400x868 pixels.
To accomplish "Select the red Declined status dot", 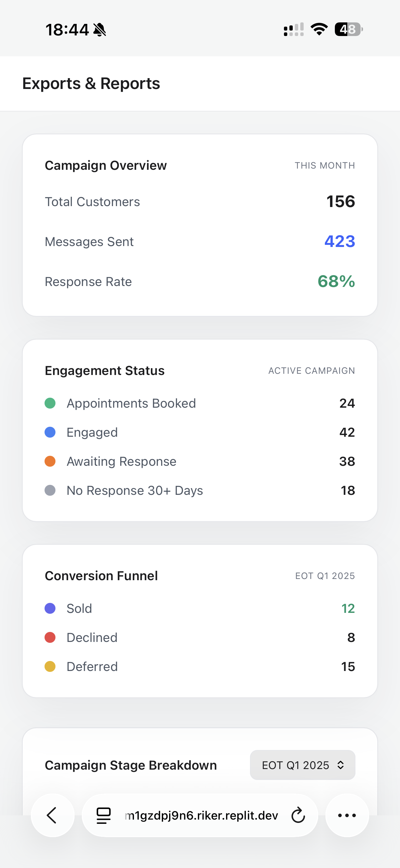I will [x=50, y=637].
